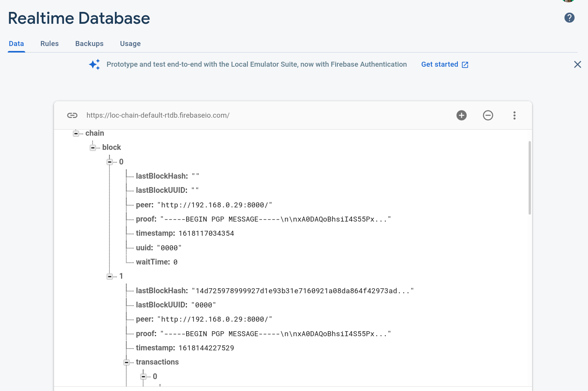Click the proof PGP message value in block 1
Image resolution: width=588 pixels, height=391 pixels.
[x=275, y=333]
